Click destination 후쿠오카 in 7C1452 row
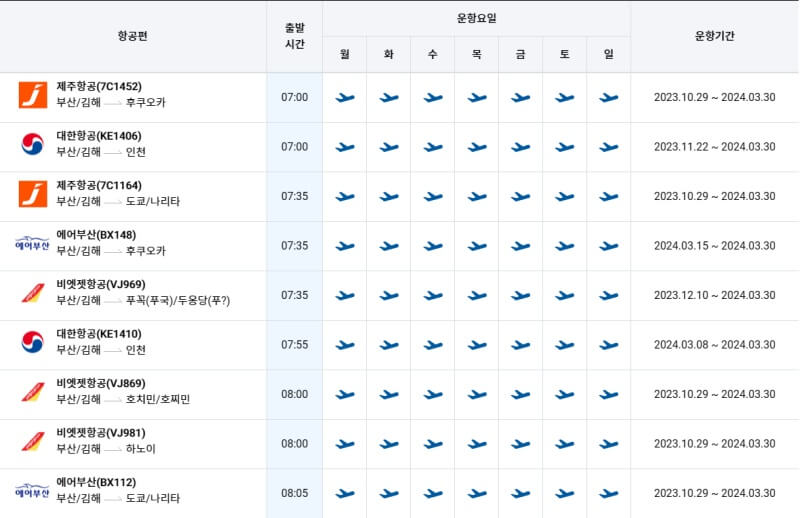Viewport: 800px width, 518px height. pyautogui.click(x=146, y=102)
